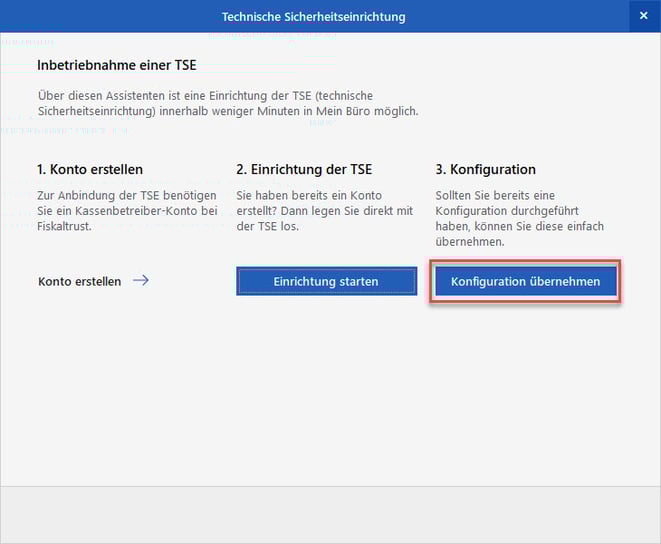Select the '2. Einrichtung der TSE' heading

[303, 170]
